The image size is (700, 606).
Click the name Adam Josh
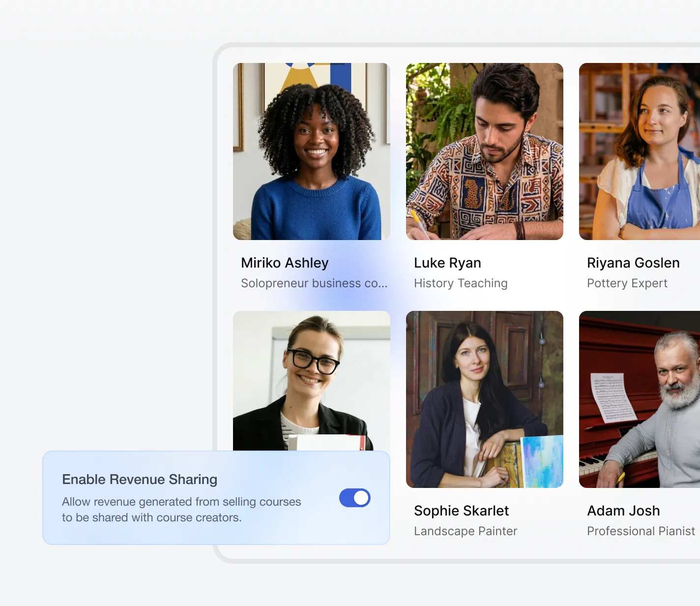tap(623, 511)
